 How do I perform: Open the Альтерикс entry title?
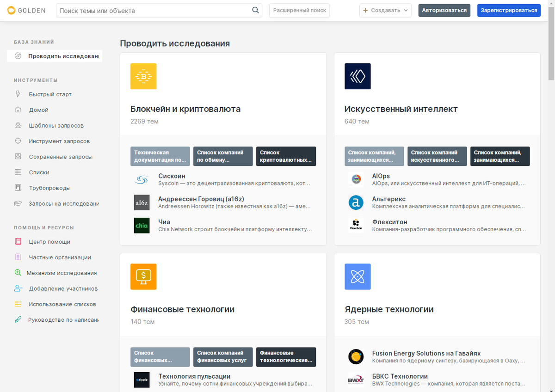coord(389,199)
